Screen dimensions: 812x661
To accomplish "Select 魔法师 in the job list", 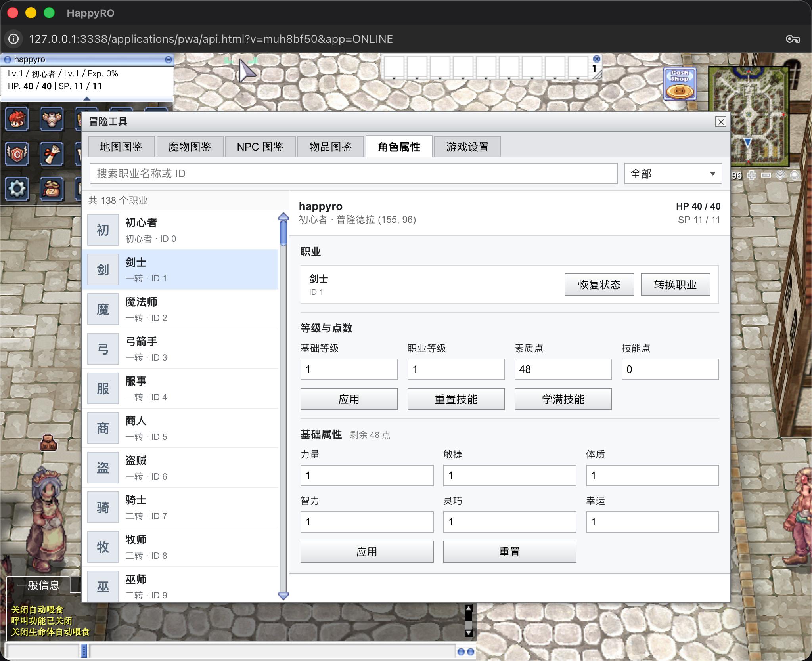I will [181, 309].
